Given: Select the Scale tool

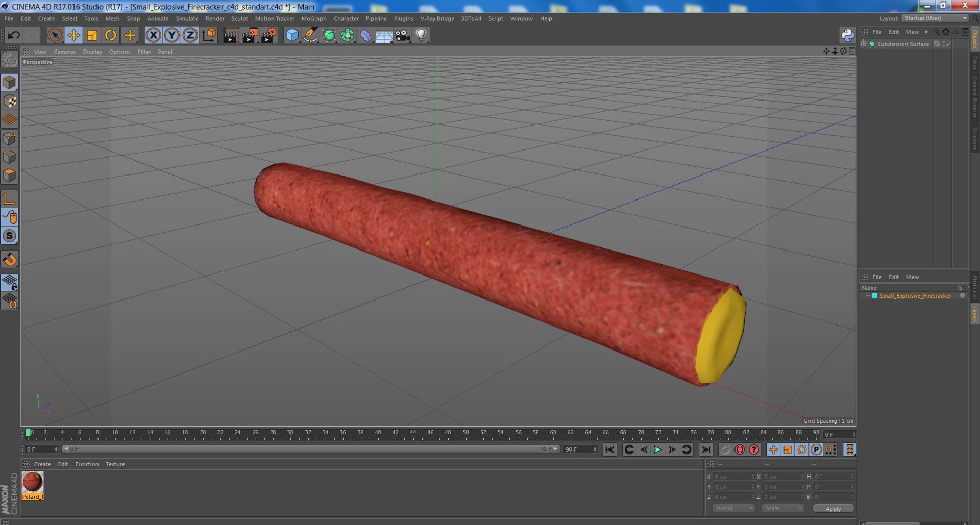Looking at the screenshot, I should 92,35.
